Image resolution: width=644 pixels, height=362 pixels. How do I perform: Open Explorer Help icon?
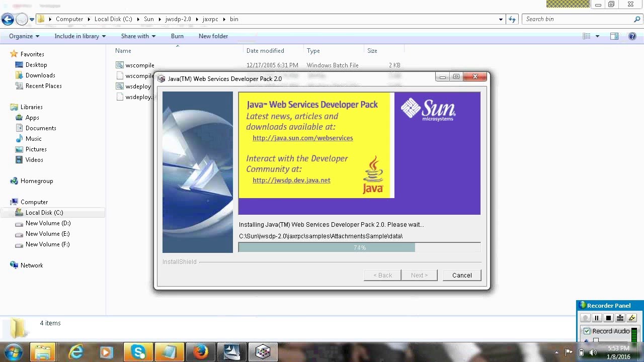[x=633, y=36]
